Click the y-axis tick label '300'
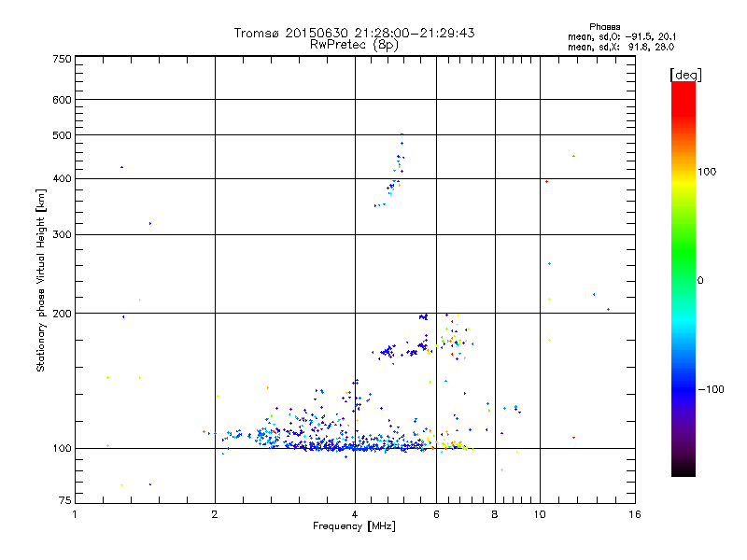Image resolution: width=747 pixels, height=560 pixels. [x=62, y=235]
